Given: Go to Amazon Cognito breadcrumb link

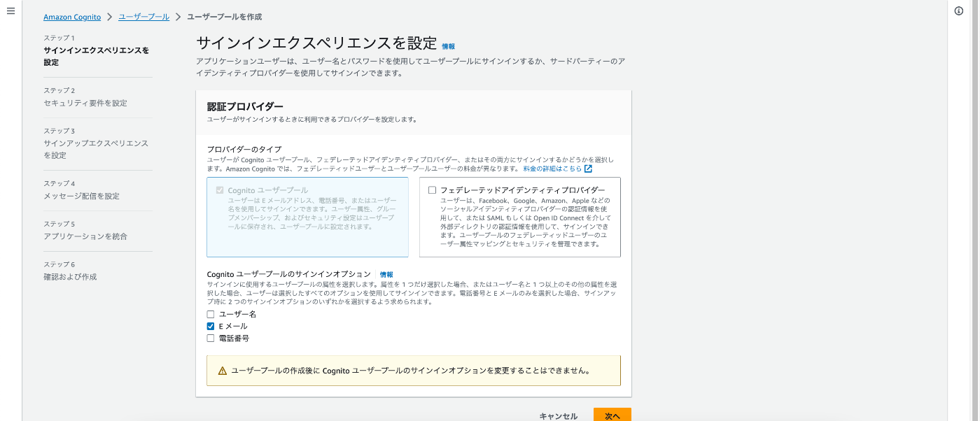Looking at the screenshot, I should tap(72, 17).
